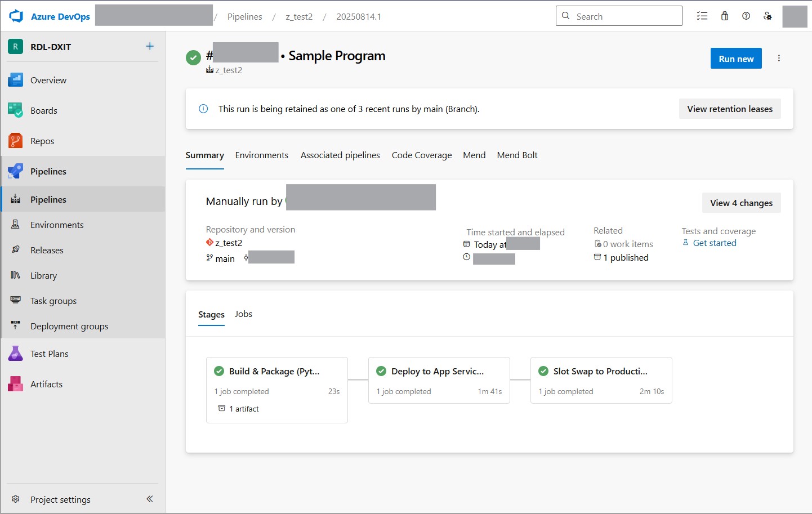
Task: Click the Slot Swap to Production success icon
Action: point(543,371)
